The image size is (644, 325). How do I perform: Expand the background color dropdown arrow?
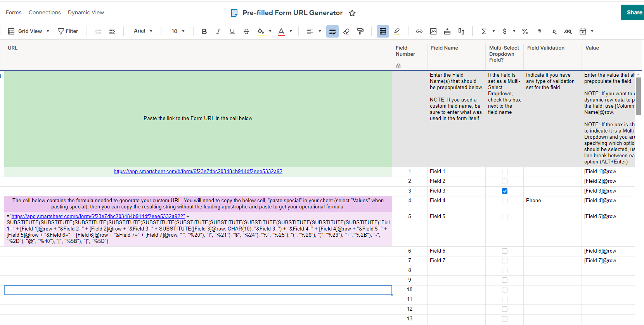coord(270,31)
